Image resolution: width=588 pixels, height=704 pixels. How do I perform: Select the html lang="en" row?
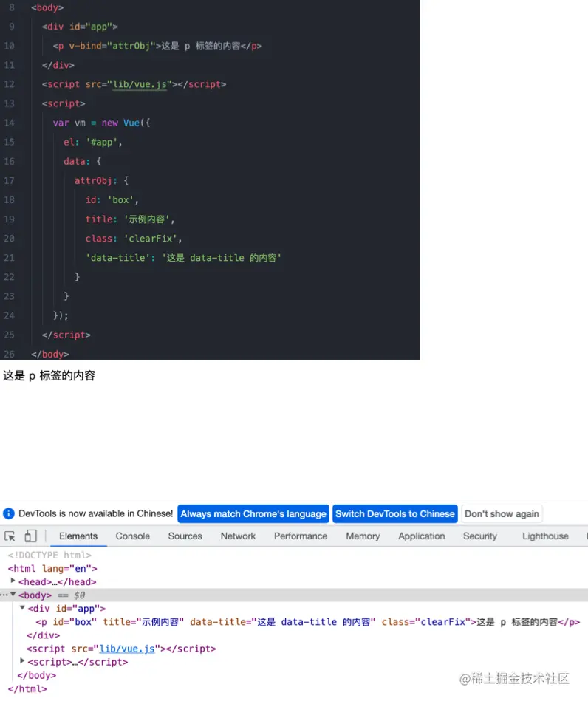52,568
